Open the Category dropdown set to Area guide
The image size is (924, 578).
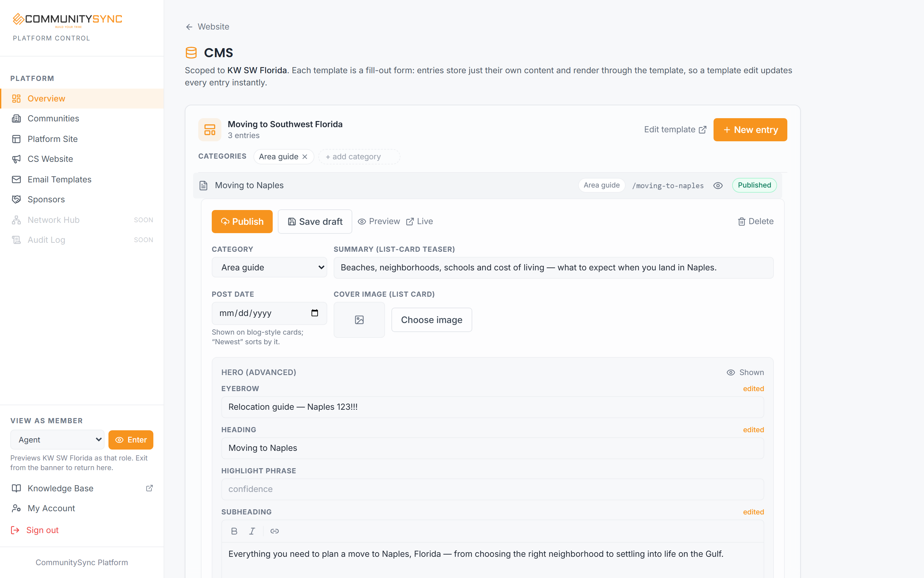(x=269, y=267)
